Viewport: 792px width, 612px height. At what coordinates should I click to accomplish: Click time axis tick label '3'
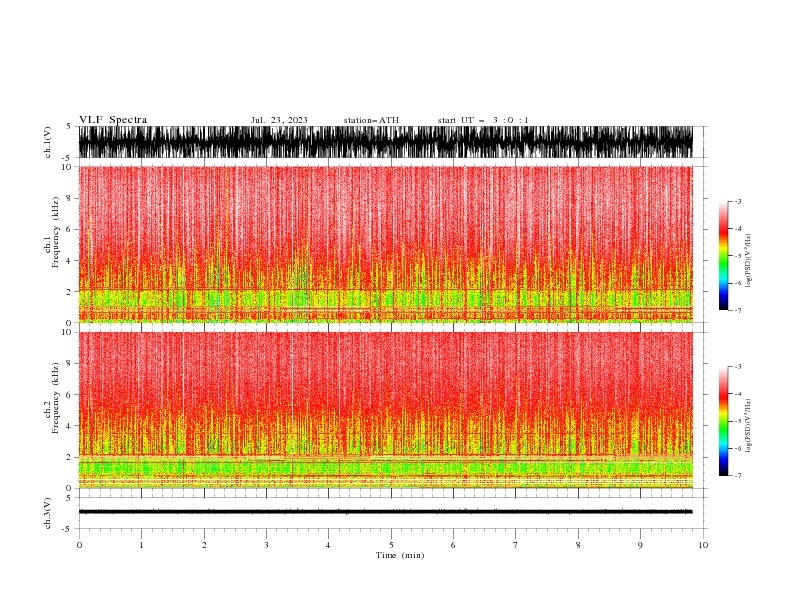[266, 545]
